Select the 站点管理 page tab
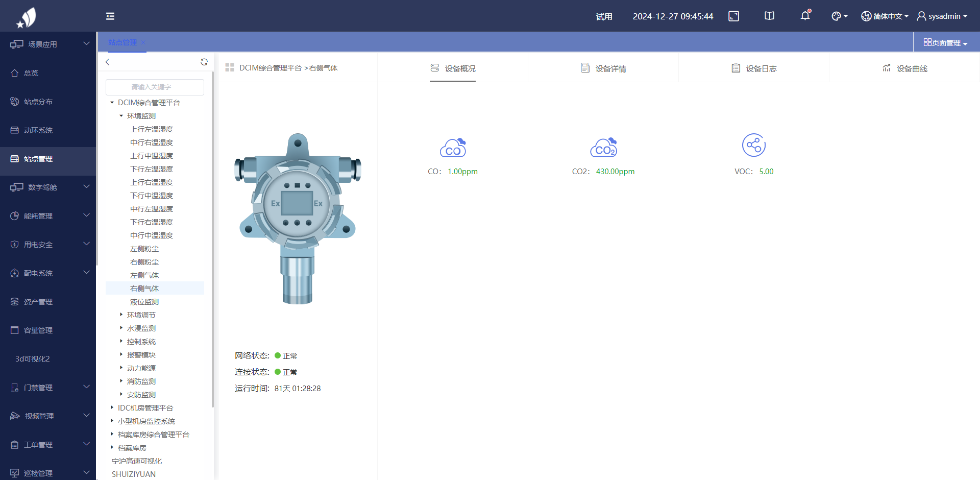 tap(122, 42)
